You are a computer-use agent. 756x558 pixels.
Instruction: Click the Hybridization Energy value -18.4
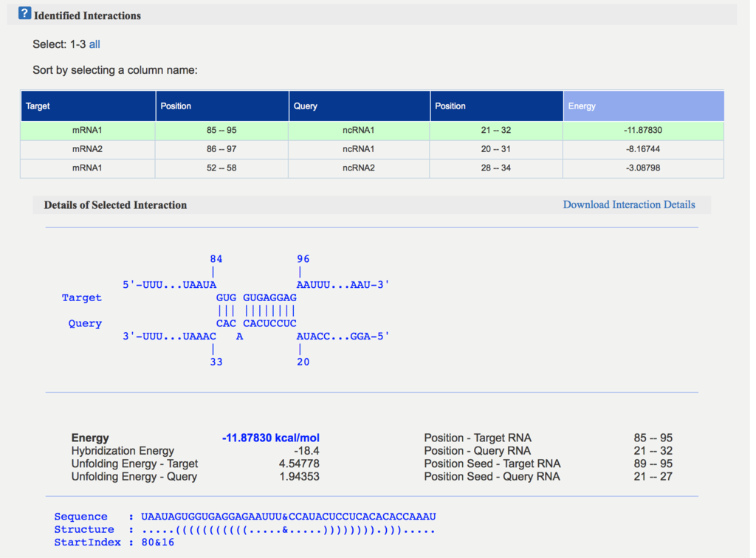click(x=306, y=450)
